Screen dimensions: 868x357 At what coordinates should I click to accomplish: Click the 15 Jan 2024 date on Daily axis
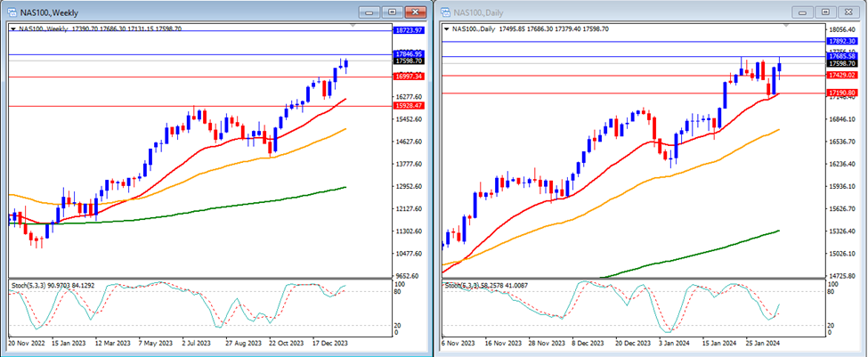pos(718,343)
